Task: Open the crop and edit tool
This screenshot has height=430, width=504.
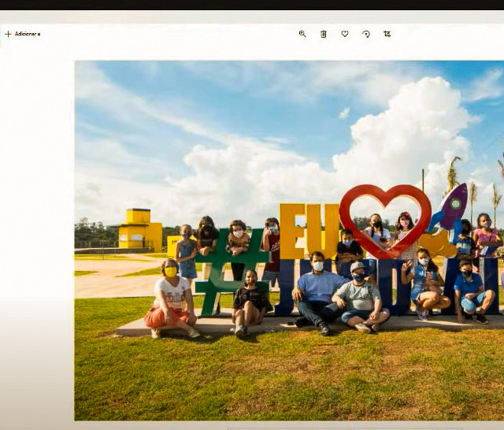Action: 387,34
